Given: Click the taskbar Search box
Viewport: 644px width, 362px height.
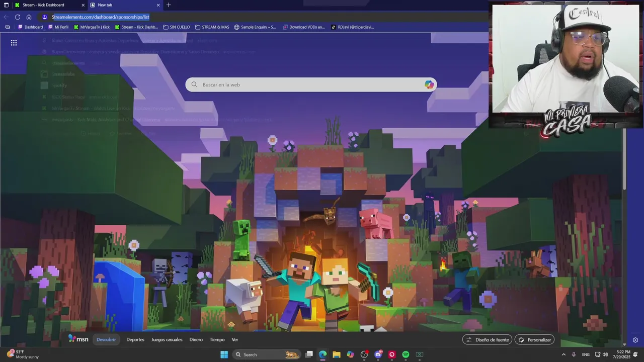Looking at the screenshot, I should coord(267,354).
